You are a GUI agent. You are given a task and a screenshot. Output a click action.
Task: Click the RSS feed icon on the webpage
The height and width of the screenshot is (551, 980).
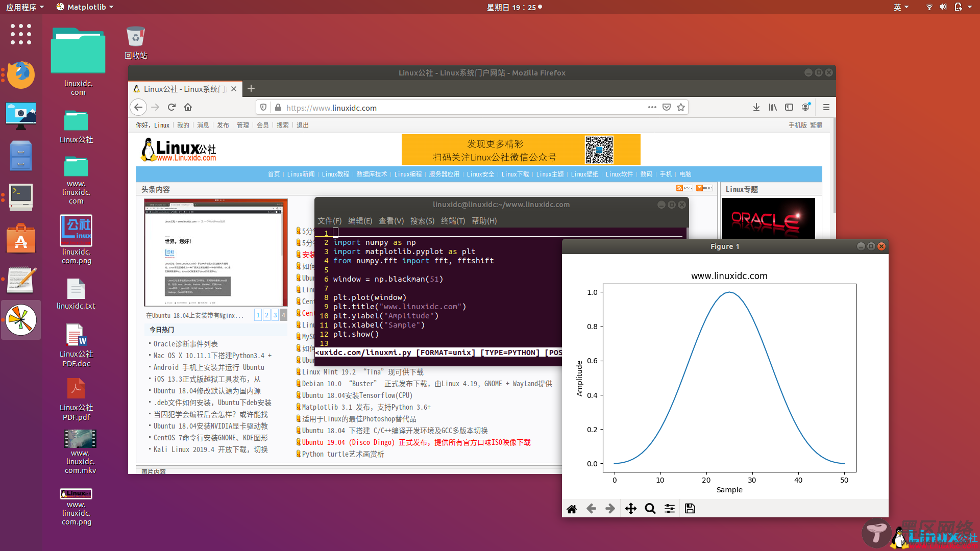coord(684,188)
